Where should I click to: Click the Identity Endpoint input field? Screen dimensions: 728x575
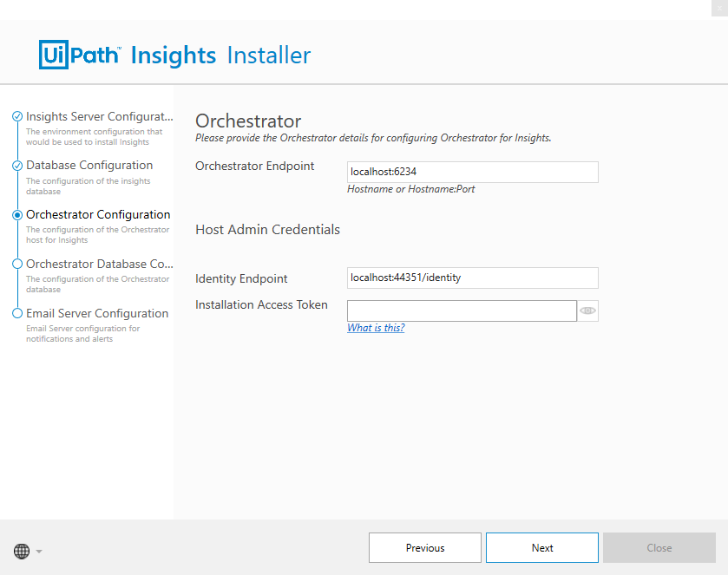coord(473,278)
